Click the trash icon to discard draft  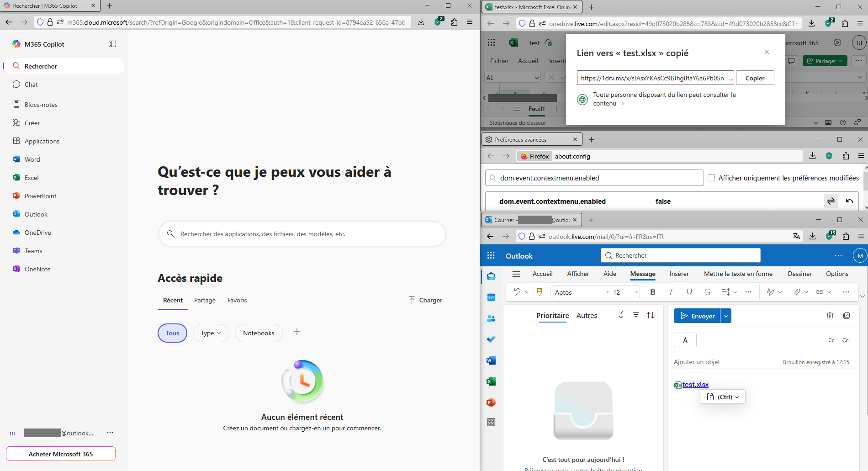click(x=830, y=316)
